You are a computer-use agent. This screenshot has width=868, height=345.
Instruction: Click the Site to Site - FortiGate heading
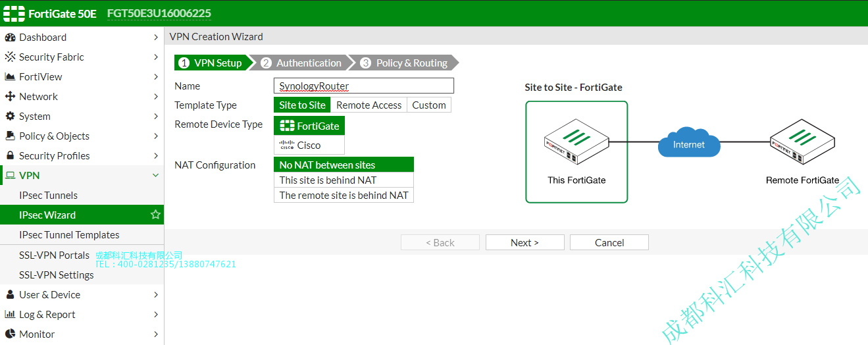(x=573, y=87)
